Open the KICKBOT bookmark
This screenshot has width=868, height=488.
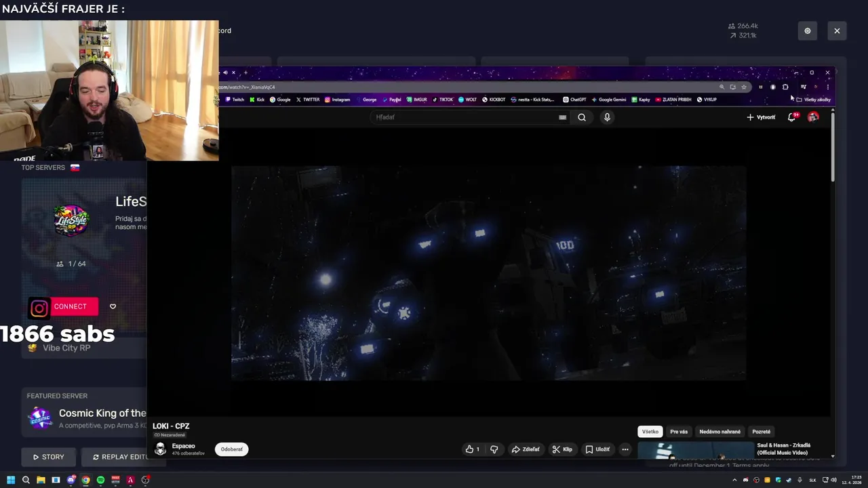click(x=494, y=100)
